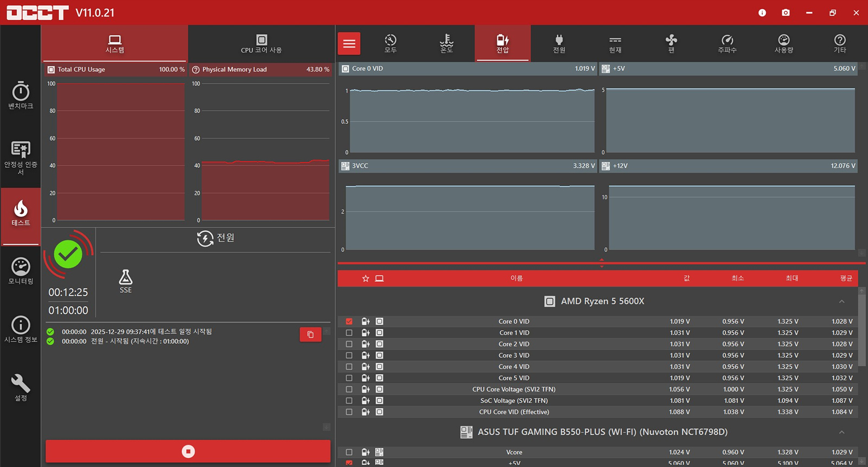Click the info icon in title bar
Image resolution: width=868 pixels, height=467 pixels.
click(762, 12)
